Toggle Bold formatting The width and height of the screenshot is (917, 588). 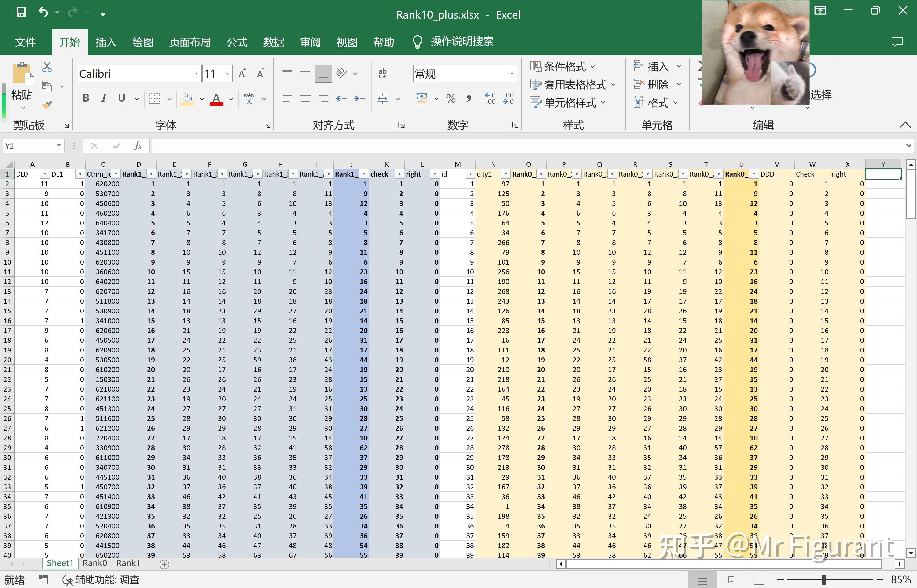(86, 98)
